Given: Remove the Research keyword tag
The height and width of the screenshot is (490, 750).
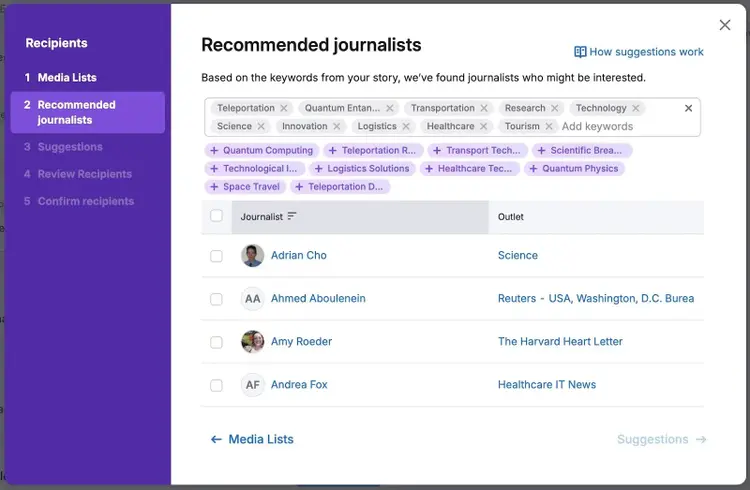Looking at the screenshot, I should point(555,108).
